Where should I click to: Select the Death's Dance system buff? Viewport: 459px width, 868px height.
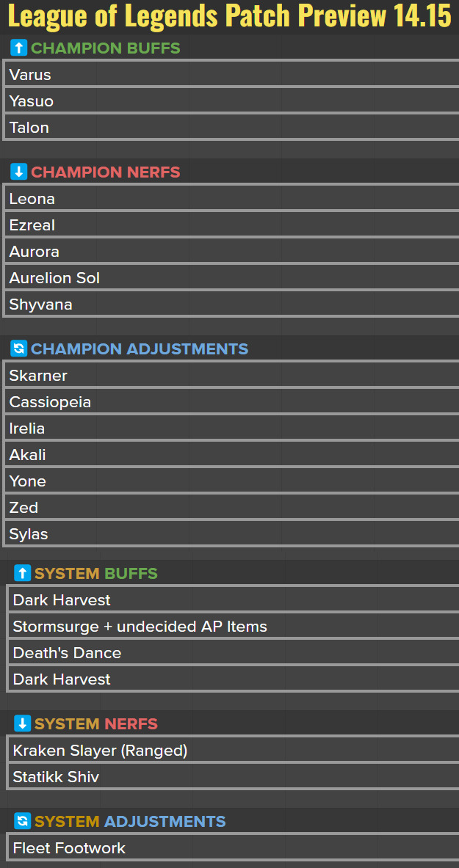click(234, 653)
